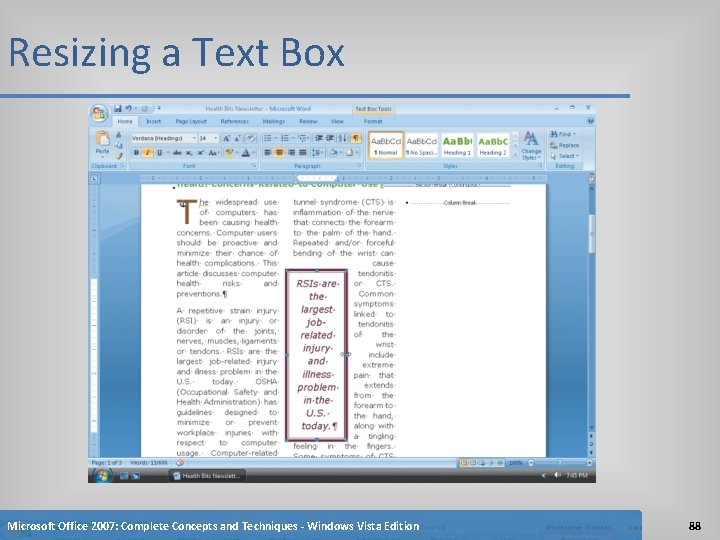Image resolution: width=720 pixels, height=540 pixels.
Task: Click the proofing status icon in status bar
Action: pos(180,463)
